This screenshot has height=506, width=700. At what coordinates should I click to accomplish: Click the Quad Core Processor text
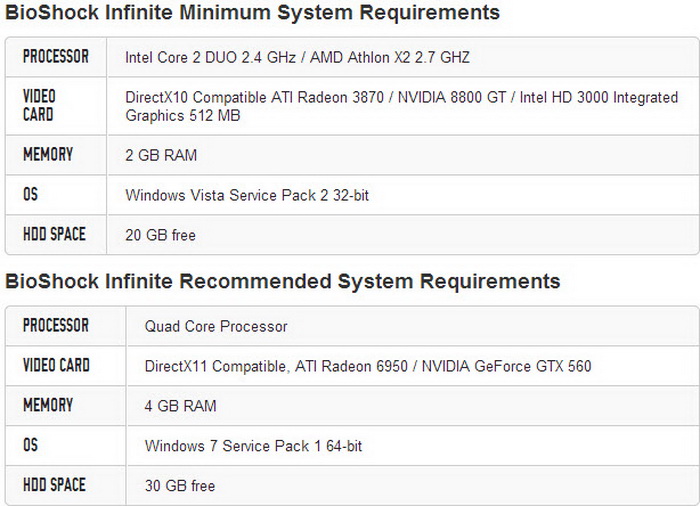click(x=216, y=326)
